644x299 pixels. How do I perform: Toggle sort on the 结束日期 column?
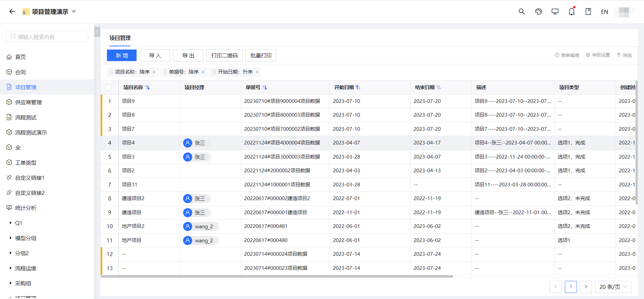click(x=439, y=87)
